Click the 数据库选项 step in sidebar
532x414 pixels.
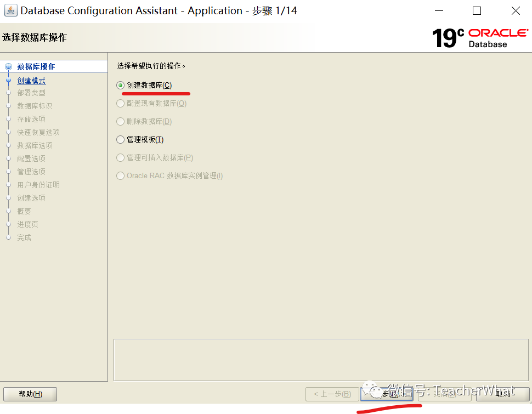point(35,145)
